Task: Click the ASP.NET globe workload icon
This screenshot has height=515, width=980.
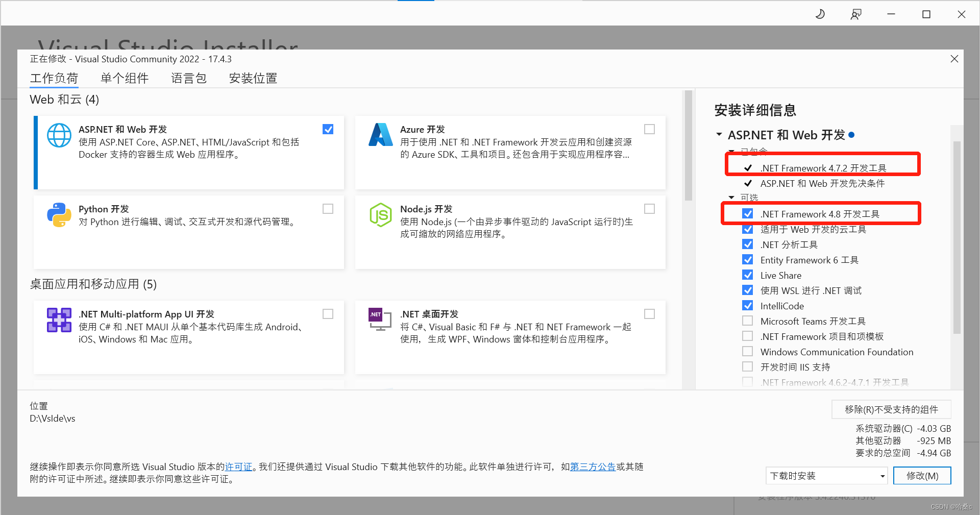Action: click(59, 135)
